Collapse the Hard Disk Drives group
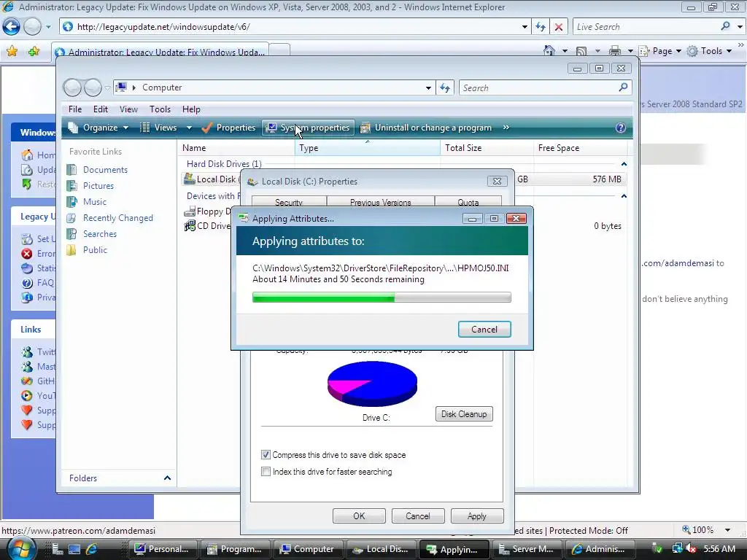Image resolution: width=747 pixels, height=560 pixels. [x=624, y=164]
